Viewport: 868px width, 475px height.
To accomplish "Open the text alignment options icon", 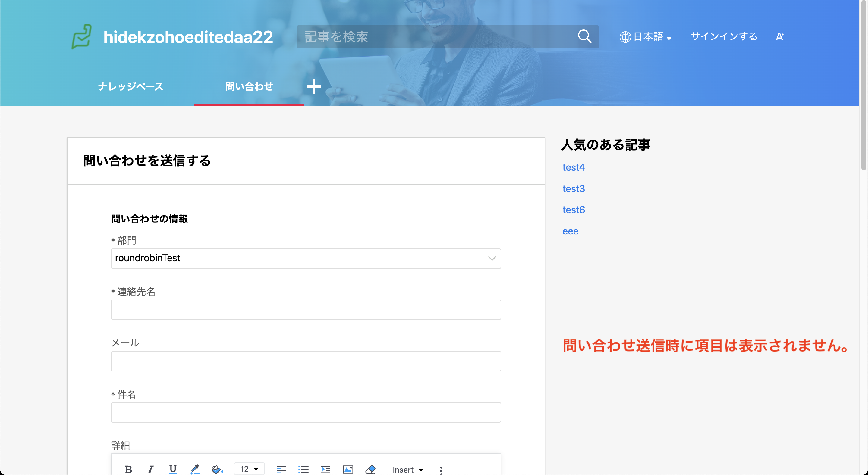I will [x=281, y=469].
